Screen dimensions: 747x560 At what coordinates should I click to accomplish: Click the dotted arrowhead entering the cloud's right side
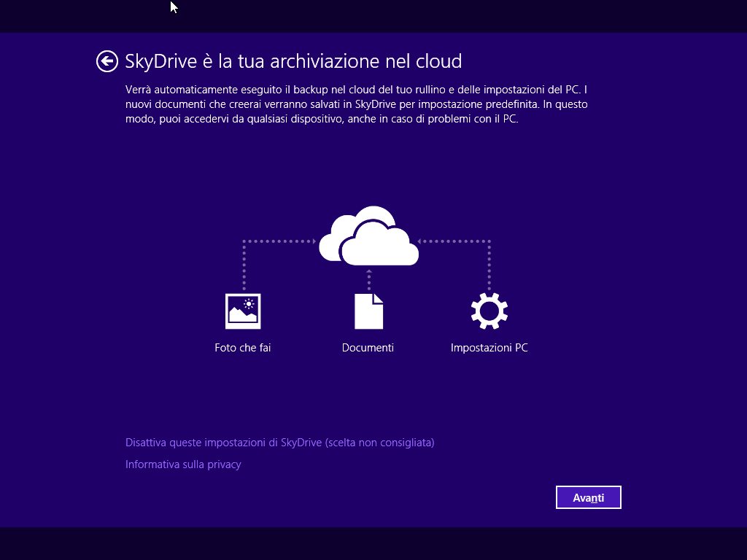pyautogui.click(x=422, y=241)
